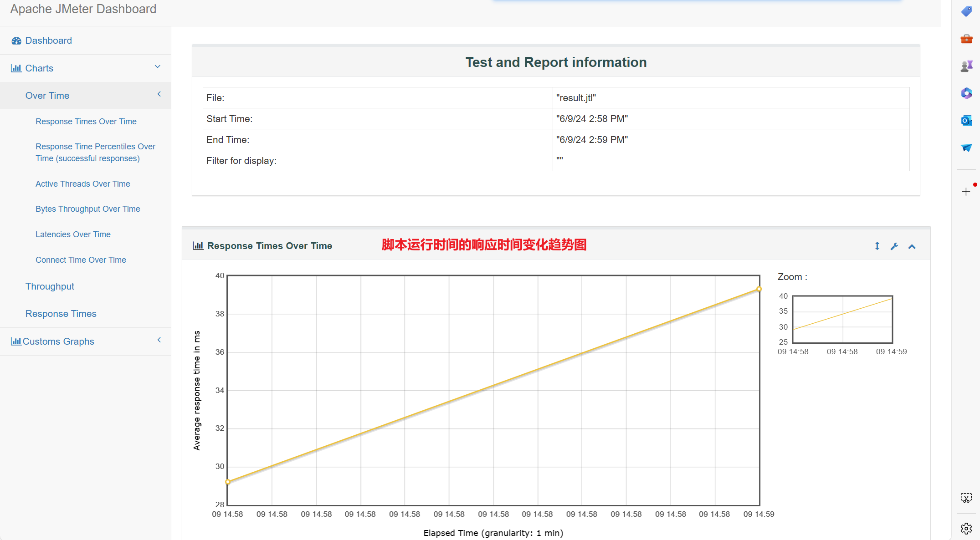The image size is (980, 540).
Task: Open the chess pieces games icon in sidebar
Action: 966,66
